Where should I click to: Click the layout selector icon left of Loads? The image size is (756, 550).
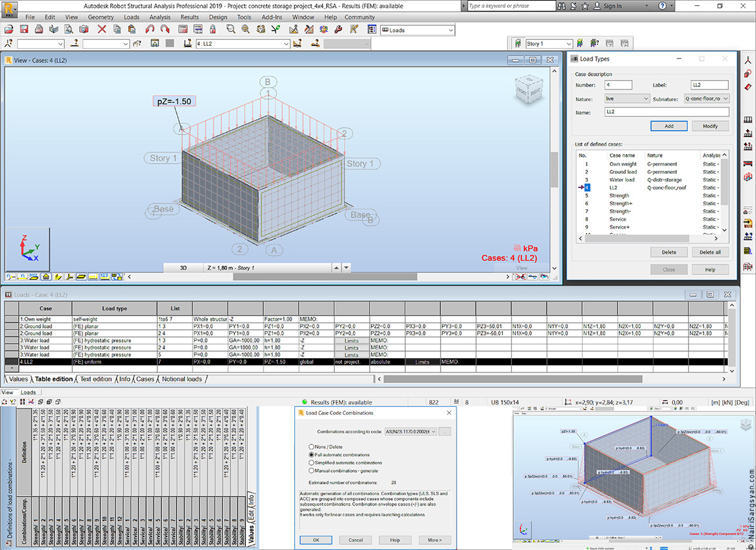pos(372,30)
